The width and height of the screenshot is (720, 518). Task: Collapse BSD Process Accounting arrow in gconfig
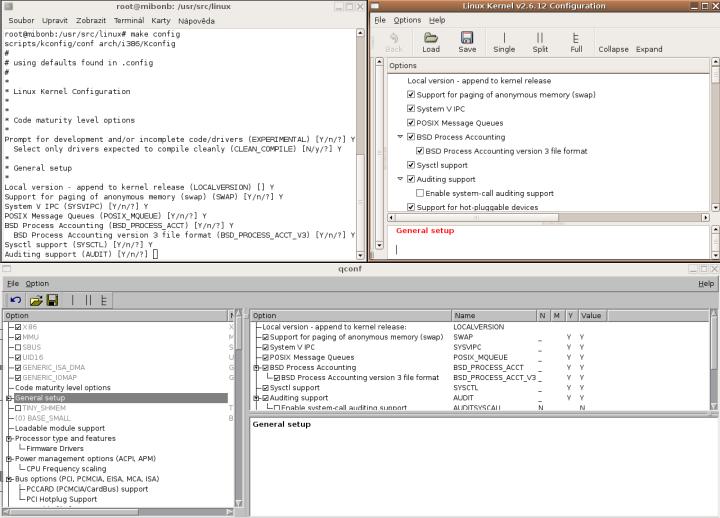point(400,137)
